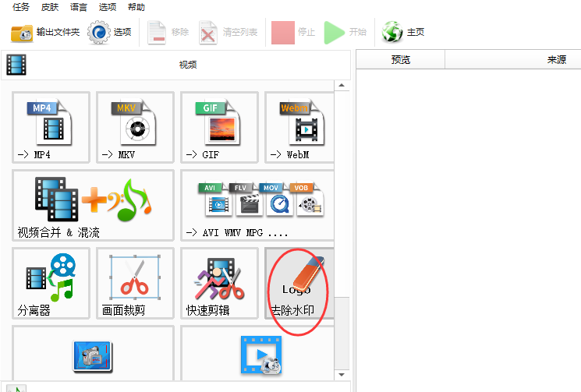Collapse the 视频 category header
The height and width of the screenshot is (392, 581).
pos(175,65)
